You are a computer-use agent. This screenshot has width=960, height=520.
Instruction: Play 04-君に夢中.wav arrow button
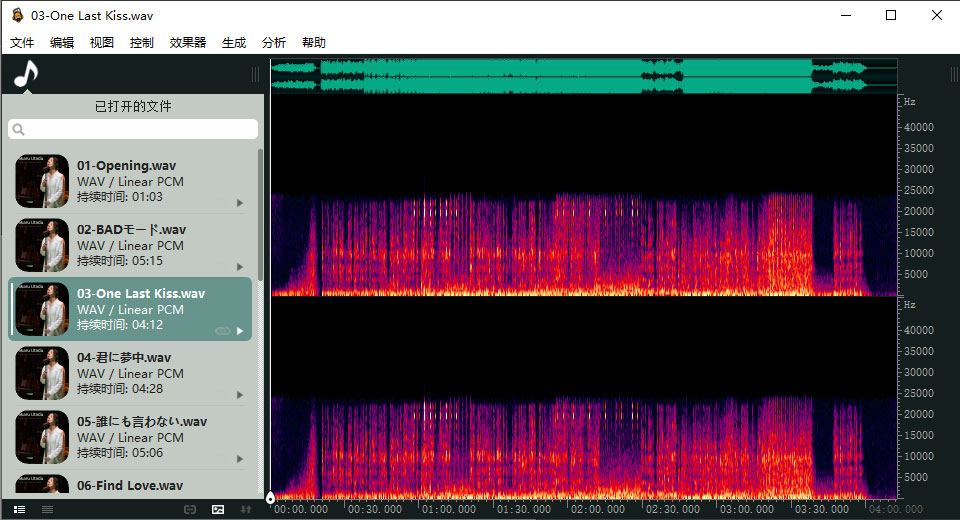tap(240, 395)
